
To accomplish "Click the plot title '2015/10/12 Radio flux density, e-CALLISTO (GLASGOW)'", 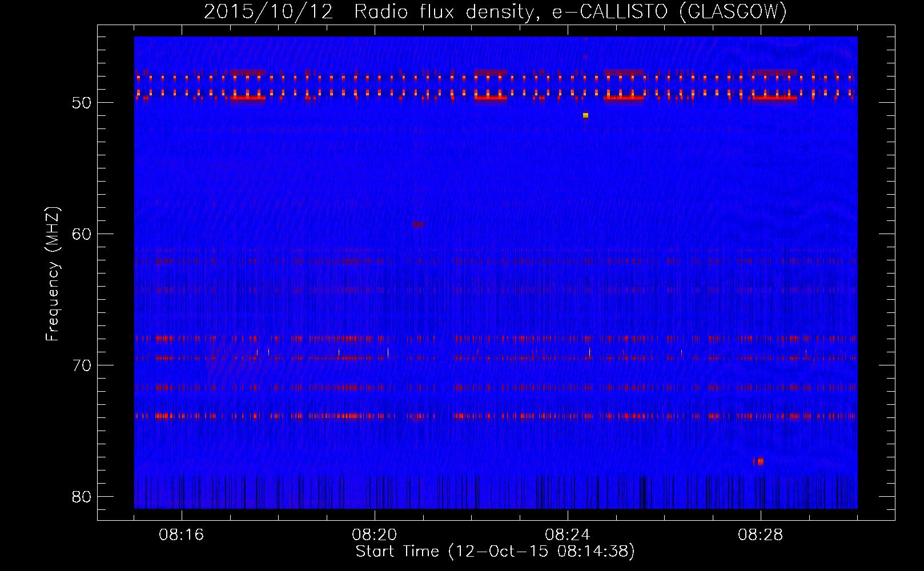I will [495, 11].
